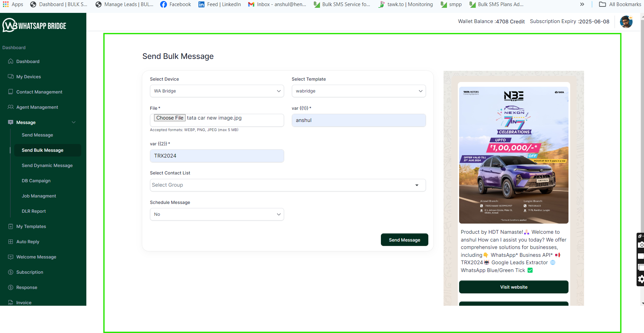The image size is (644, 333).
Task: Click the Response icon
Action: click(x=10, y=287)
